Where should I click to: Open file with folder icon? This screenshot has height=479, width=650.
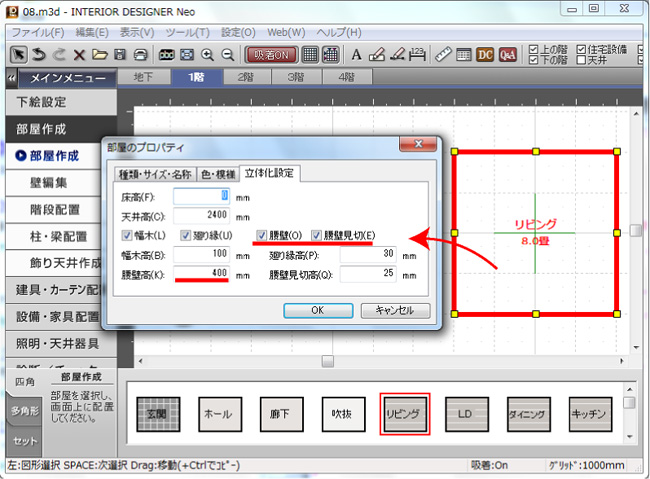click(x=99, y=54)
